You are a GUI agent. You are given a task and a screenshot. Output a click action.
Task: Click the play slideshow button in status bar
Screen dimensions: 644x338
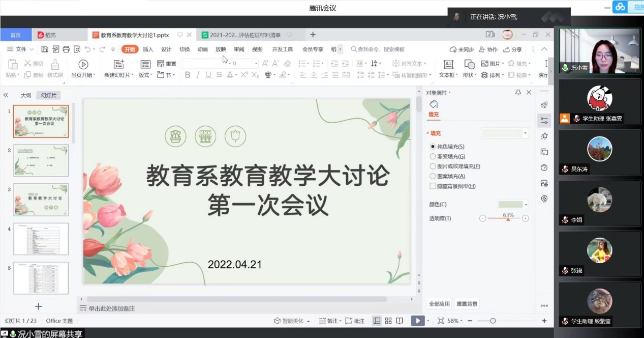pyautogui.click(x=417, y=321)
